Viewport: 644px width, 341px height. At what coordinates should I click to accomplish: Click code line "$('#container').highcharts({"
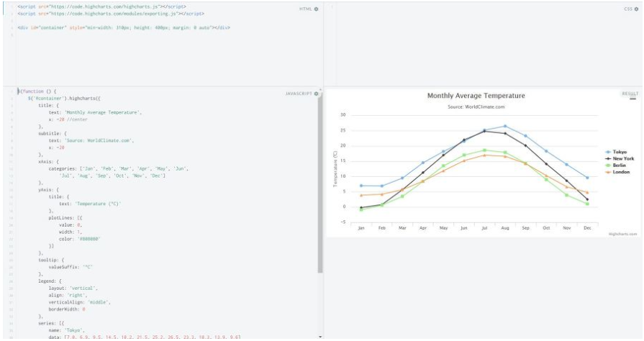tap(64, 99)
